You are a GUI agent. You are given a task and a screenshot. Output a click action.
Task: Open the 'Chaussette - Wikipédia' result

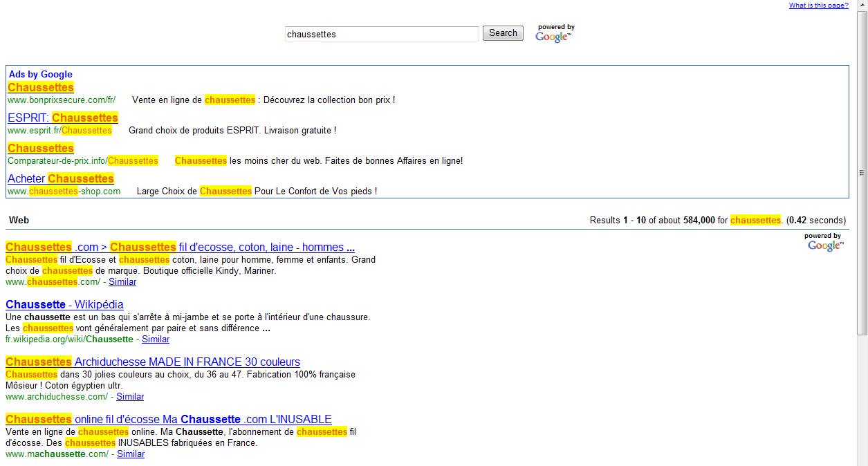[64, 304]
